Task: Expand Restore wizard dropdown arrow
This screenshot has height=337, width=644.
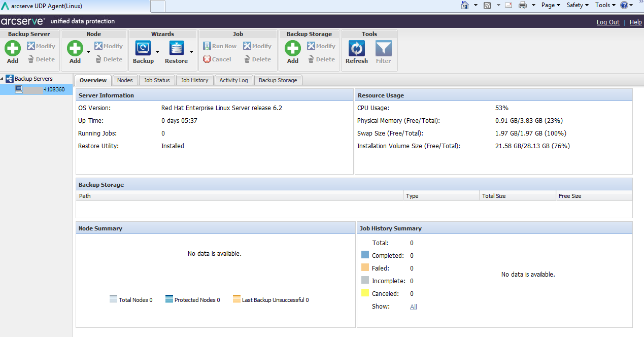Action: coord(191,52)
